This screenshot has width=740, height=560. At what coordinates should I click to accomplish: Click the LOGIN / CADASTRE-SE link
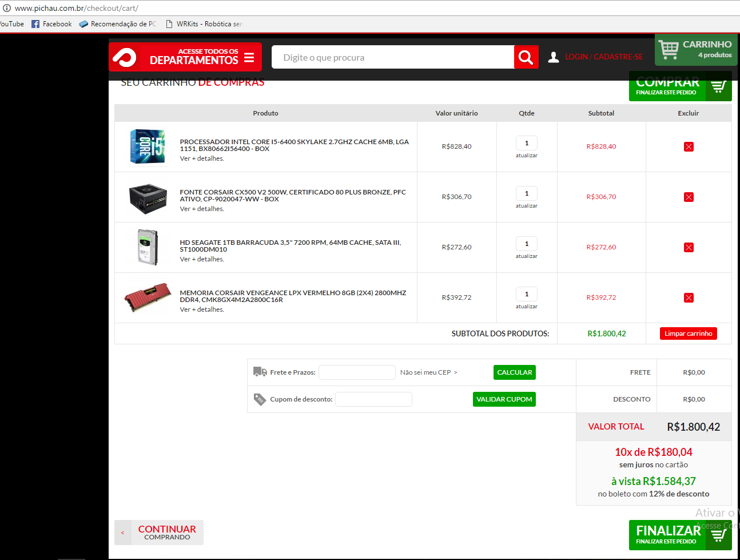(604, 57)
